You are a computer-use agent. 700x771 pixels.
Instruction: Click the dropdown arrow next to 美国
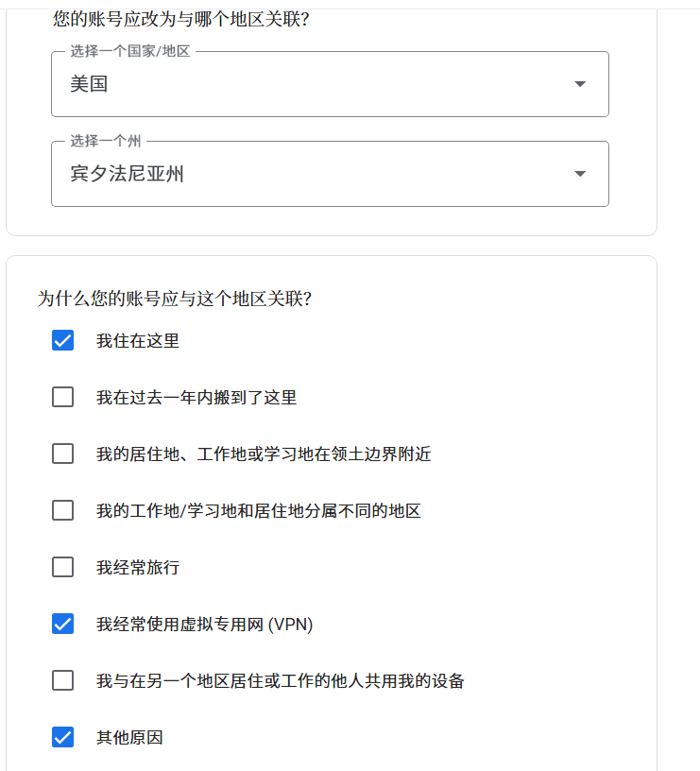[579, 84]
